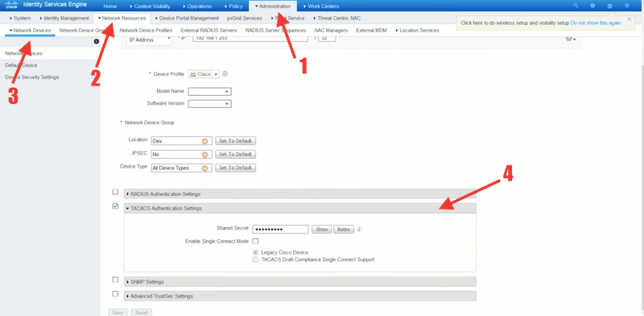This screenshot has height=316, width=644.
Task: Enable the RADIUS Authentication Settings checkbox
Action: click(x=115, y=192)
